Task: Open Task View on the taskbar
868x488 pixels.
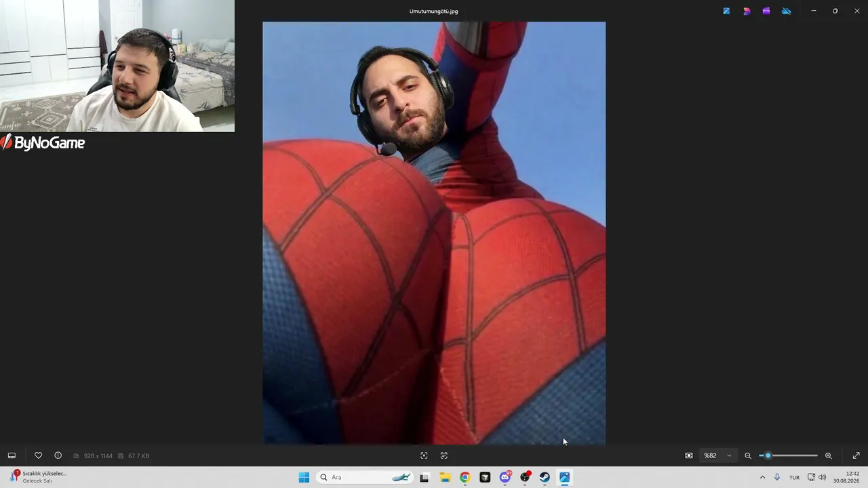Action: click(x=425, y=477)
